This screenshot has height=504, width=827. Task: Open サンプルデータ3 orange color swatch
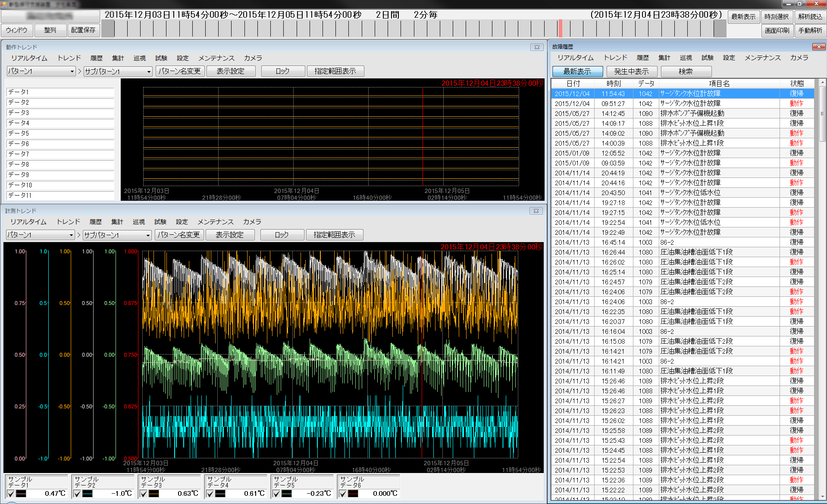(153, 494)
